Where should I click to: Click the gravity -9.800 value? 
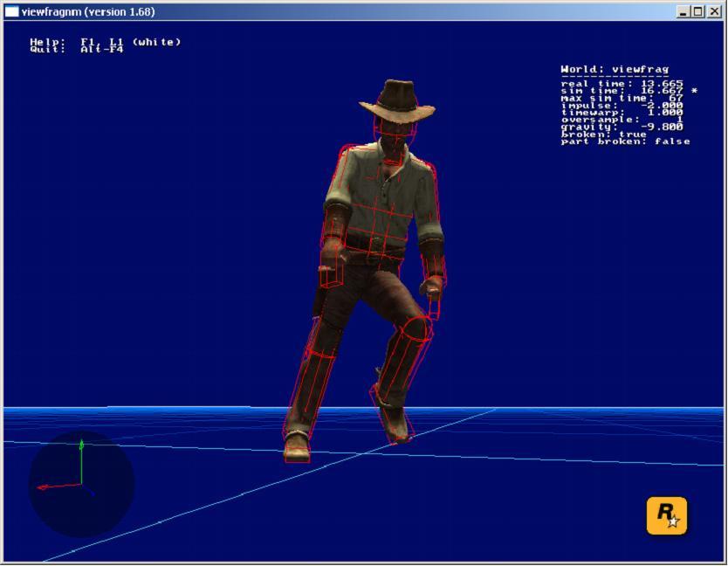[662, 127]
